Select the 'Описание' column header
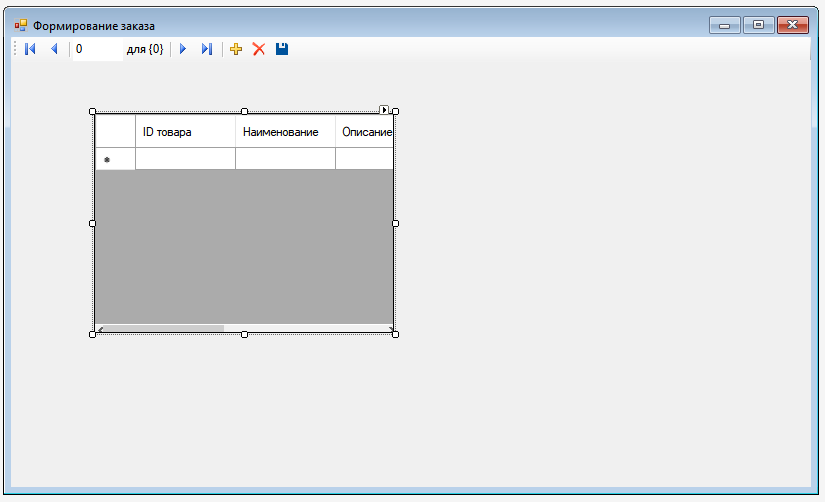 (364, 132)
